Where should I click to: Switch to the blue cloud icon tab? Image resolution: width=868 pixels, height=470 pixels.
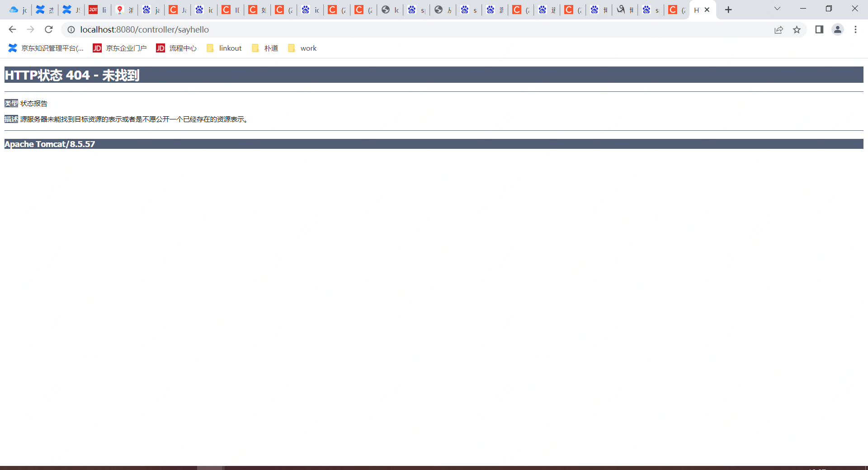pyautogui.click(x=18, y=10)
